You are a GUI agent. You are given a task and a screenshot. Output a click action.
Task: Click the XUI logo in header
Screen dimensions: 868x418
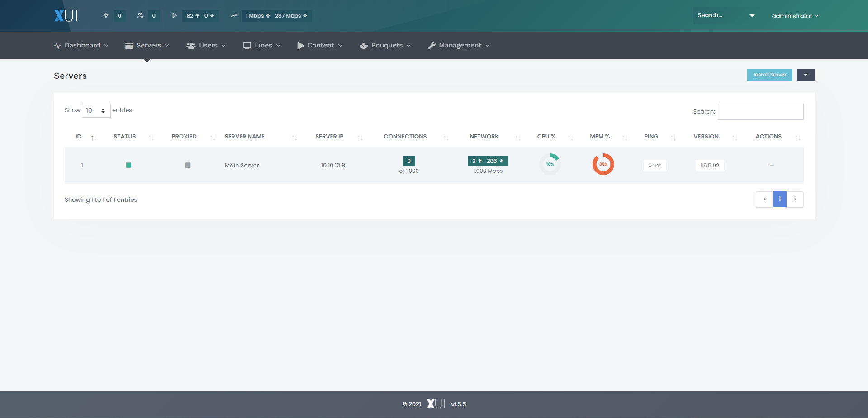(66, 16)
